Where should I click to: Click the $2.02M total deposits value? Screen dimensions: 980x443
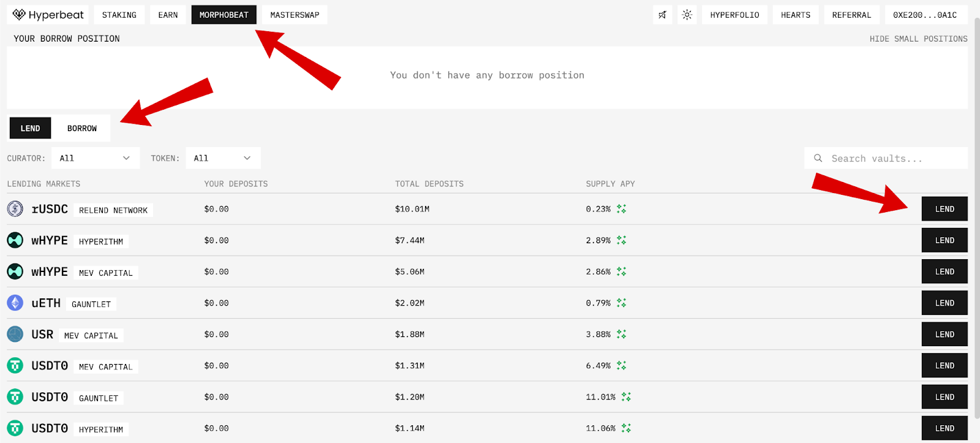click(x=410, y=303)
